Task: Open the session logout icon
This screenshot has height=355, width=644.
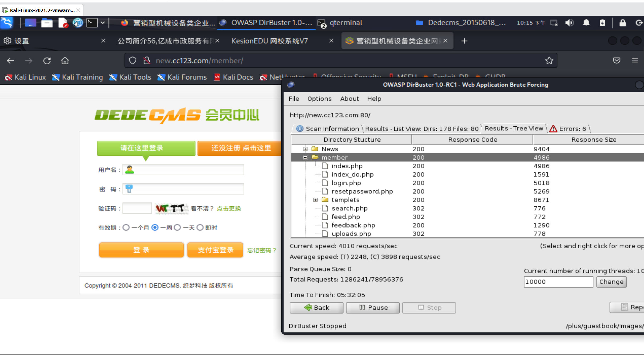Action: 639,23
